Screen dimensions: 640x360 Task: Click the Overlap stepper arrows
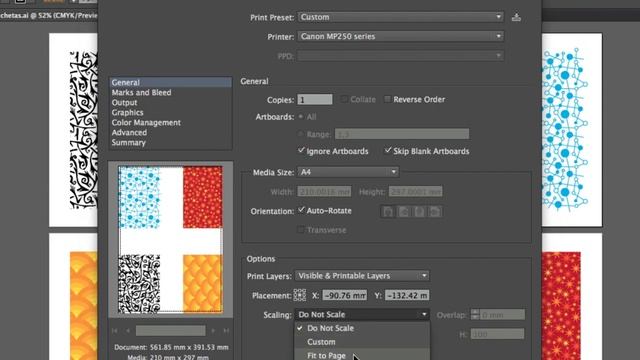click(x=475, y=315)
